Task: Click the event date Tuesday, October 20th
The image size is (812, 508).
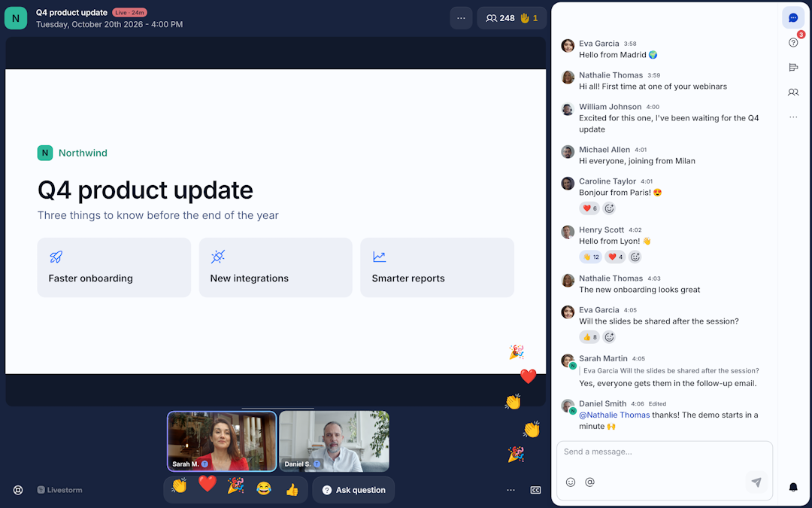Action: click(109, 24)
